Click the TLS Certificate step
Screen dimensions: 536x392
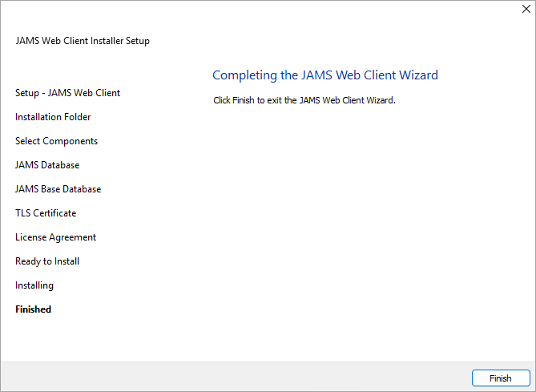pyautogui.click(x=46, y=213)
